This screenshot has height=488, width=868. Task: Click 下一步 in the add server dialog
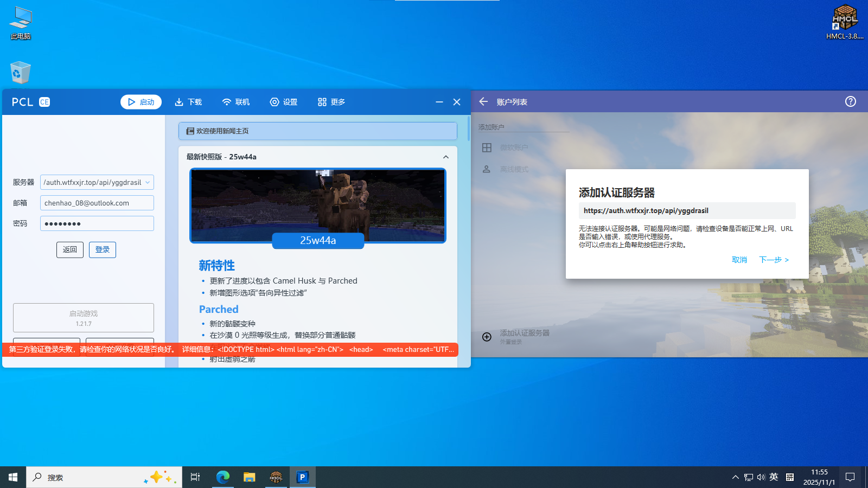point(774,260)
